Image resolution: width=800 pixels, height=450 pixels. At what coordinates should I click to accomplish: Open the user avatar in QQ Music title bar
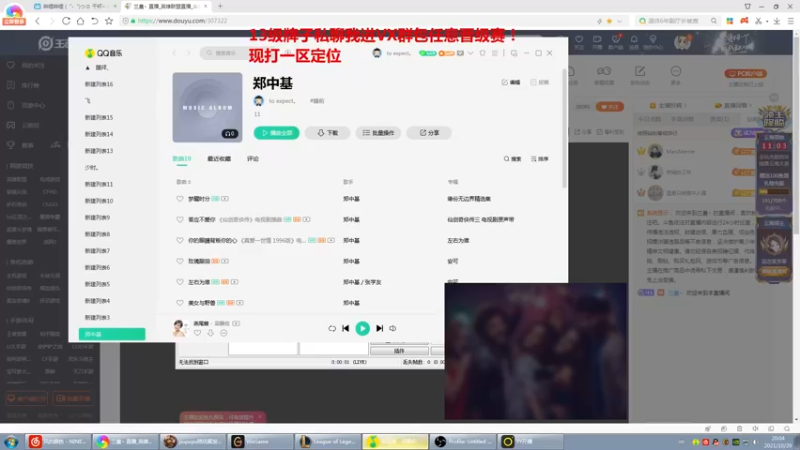click(x=377, y=53)
